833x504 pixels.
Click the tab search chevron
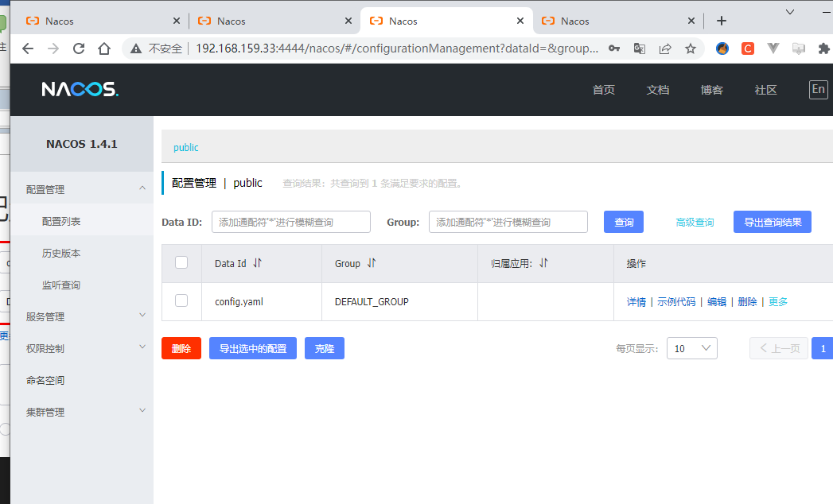click(790, 12)
